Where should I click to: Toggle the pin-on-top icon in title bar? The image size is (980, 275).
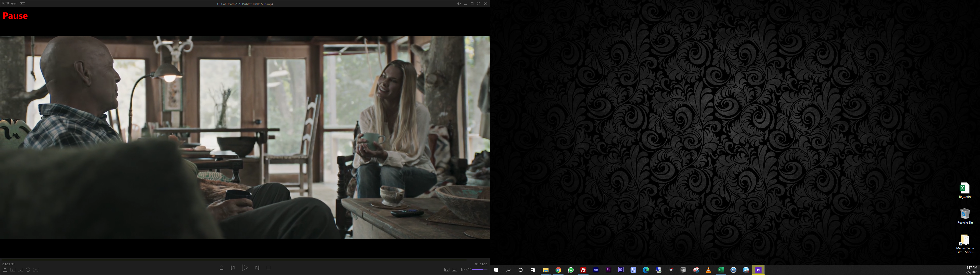coord(459,3)
